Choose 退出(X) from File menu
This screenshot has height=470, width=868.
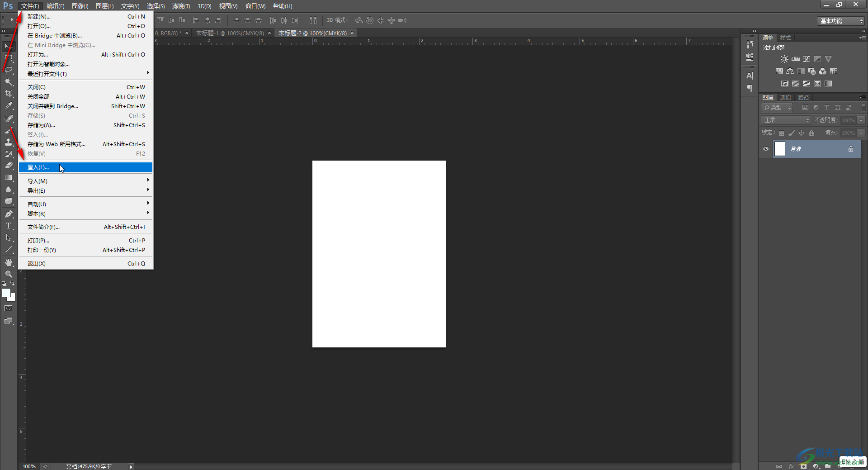click(x=86, y=263)
